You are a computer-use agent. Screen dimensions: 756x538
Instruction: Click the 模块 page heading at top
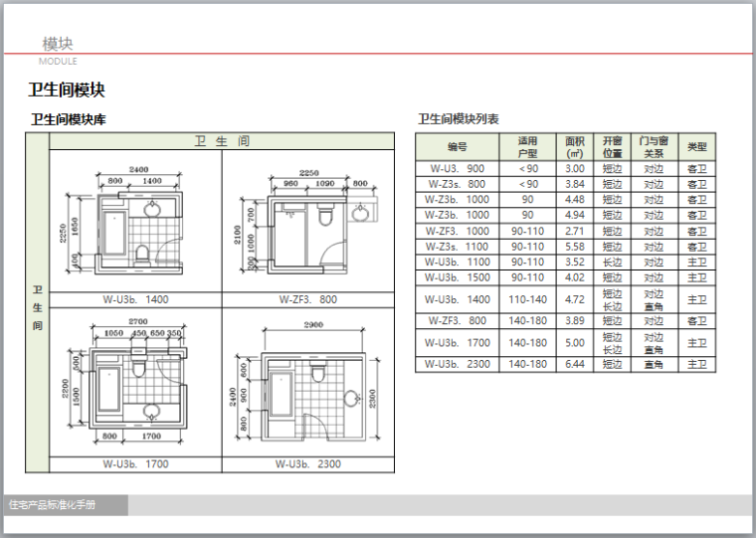57,44
